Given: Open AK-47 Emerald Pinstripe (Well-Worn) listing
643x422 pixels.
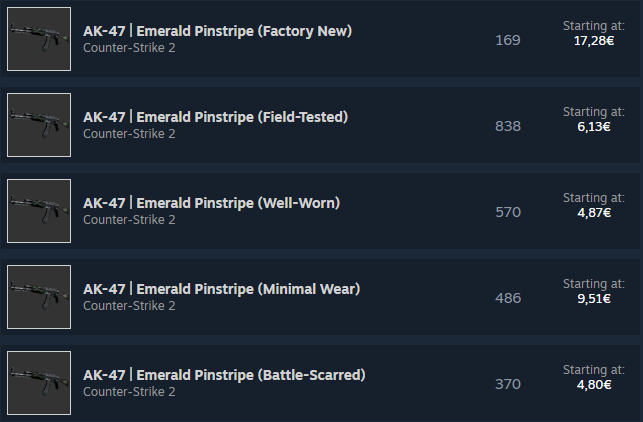Looking at the screenshot, I should (x=211, y=203).
